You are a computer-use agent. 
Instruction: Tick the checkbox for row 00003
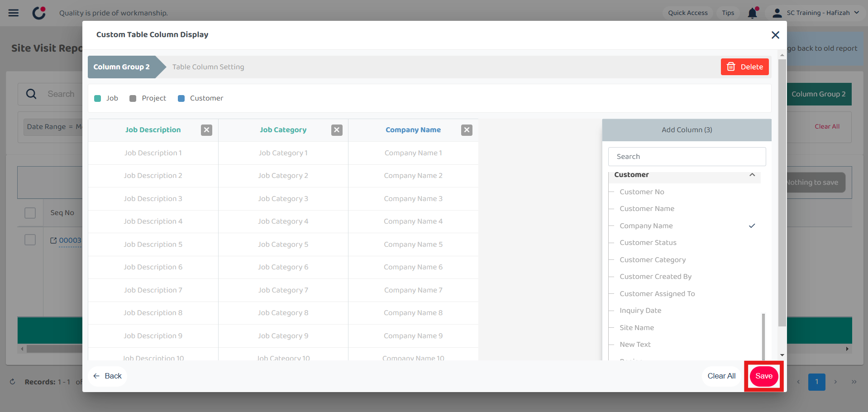pos(30,240)
